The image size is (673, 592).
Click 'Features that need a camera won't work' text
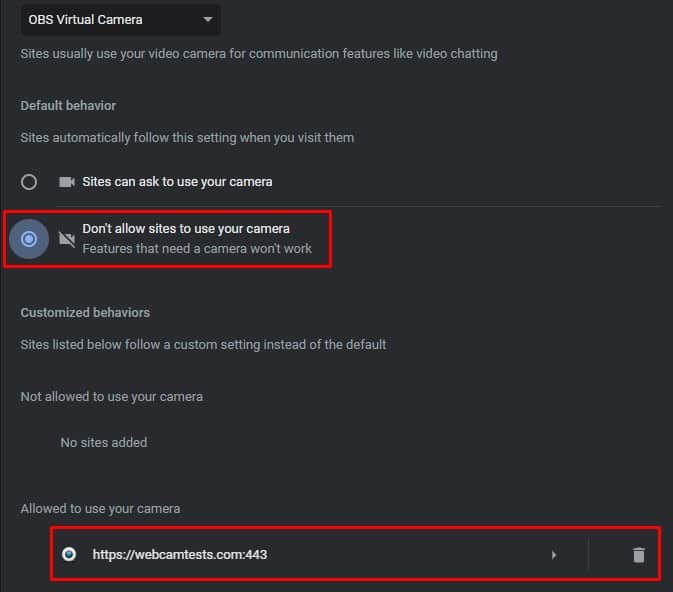pos(197,249)
